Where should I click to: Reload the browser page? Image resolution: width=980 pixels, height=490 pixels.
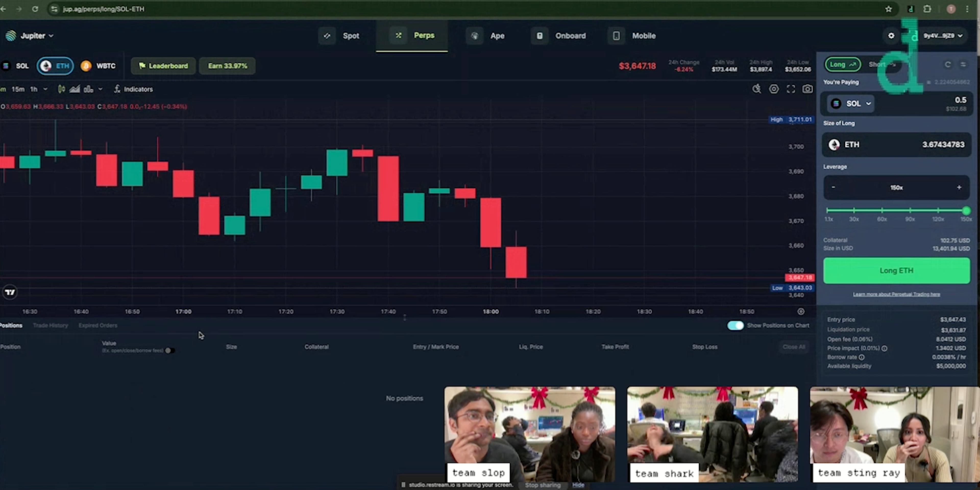(x=35, y=9)
